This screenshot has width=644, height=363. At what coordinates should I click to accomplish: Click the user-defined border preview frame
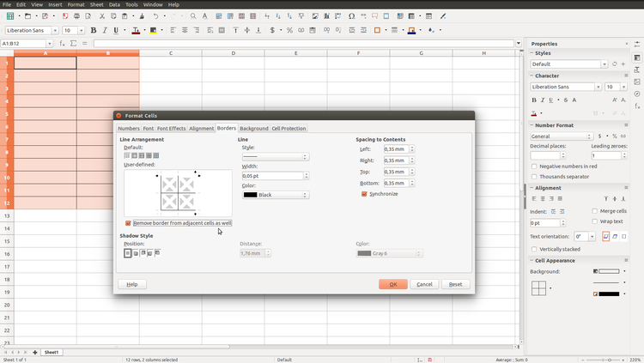(178, 193)
